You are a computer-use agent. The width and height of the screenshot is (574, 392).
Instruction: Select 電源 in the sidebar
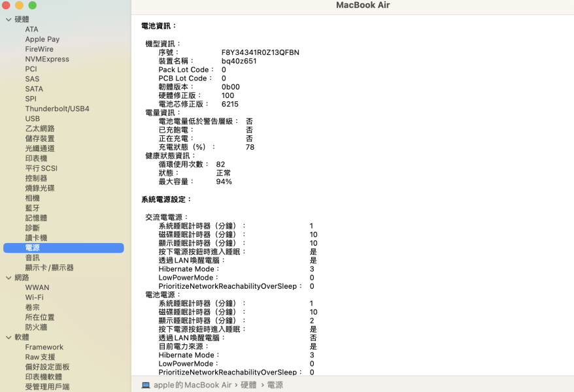tap(33, 248)
